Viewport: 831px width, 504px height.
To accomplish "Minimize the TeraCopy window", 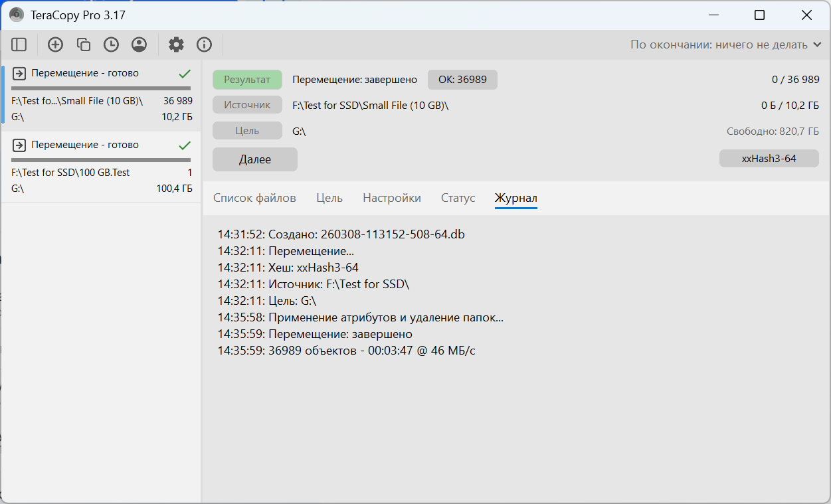I will [x=714, y=15].
